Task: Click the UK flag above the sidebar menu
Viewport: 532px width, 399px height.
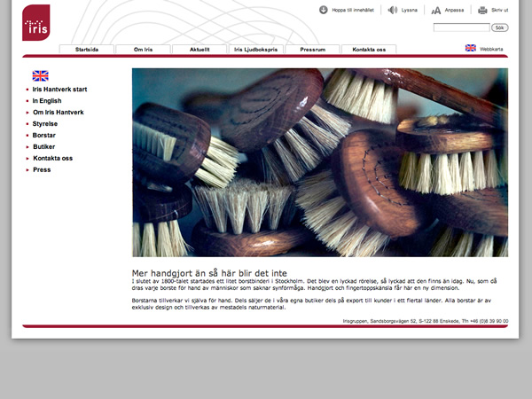Action: pyautogui.click(x=41, y=75)
